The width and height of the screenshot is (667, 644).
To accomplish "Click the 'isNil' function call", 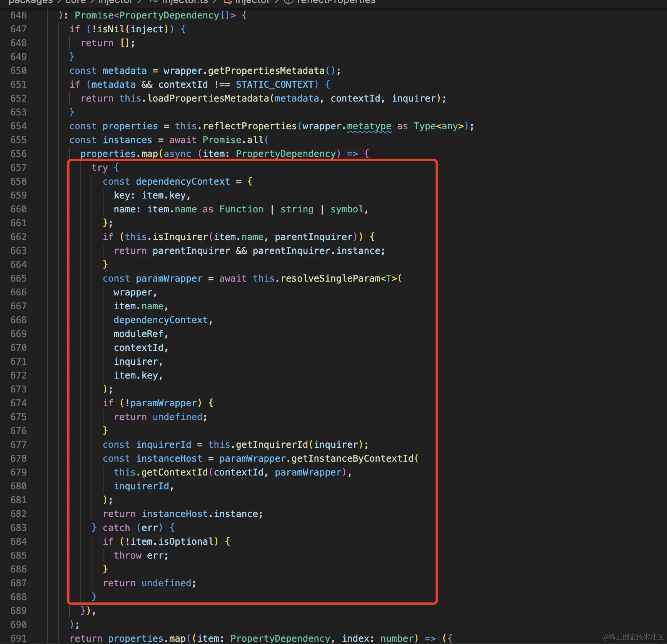I will (111, 29).
